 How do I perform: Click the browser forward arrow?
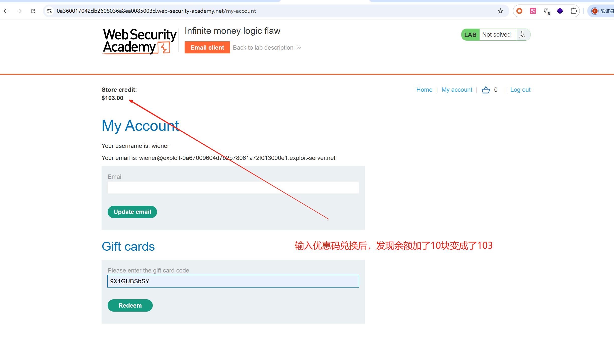(20, 11)
